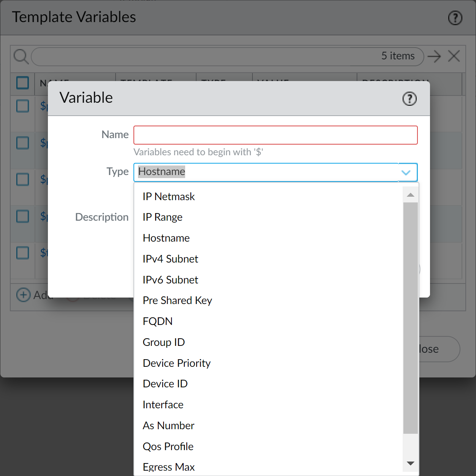The width and height of the screenshot is (476, 476).
Task: Click the Type combo box text field
Action: click(266, 172)
